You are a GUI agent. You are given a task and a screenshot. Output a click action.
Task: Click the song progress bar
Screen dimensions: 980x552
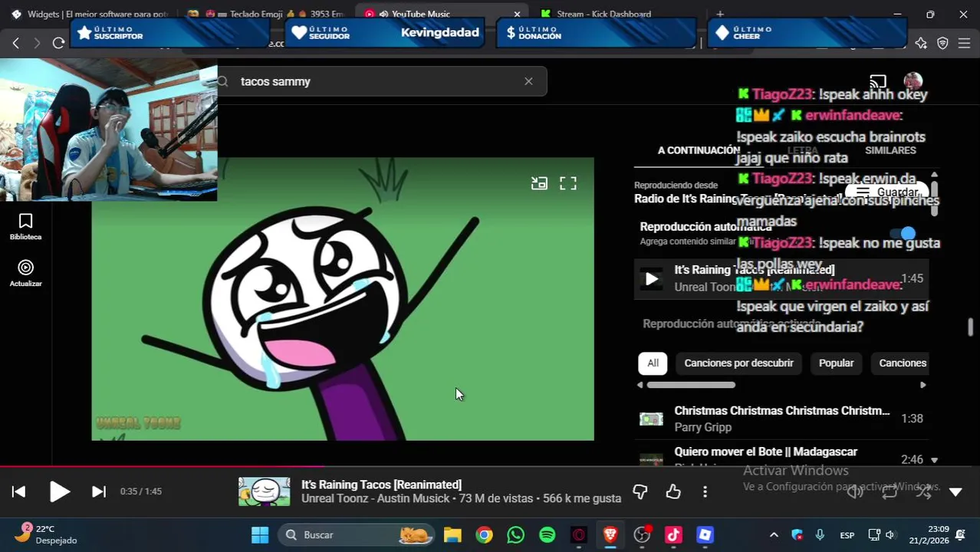point(490,465)
